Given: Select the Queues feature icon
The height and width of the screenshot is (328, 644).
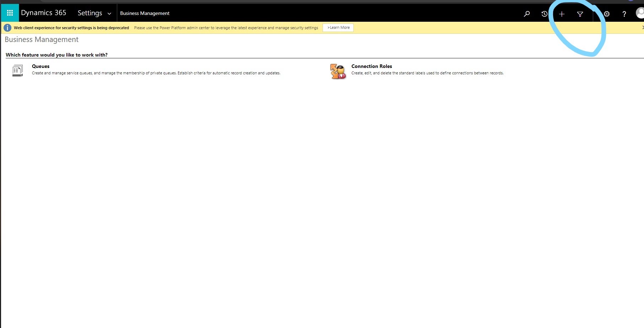Looking at the screenshot, I should 17,70.
